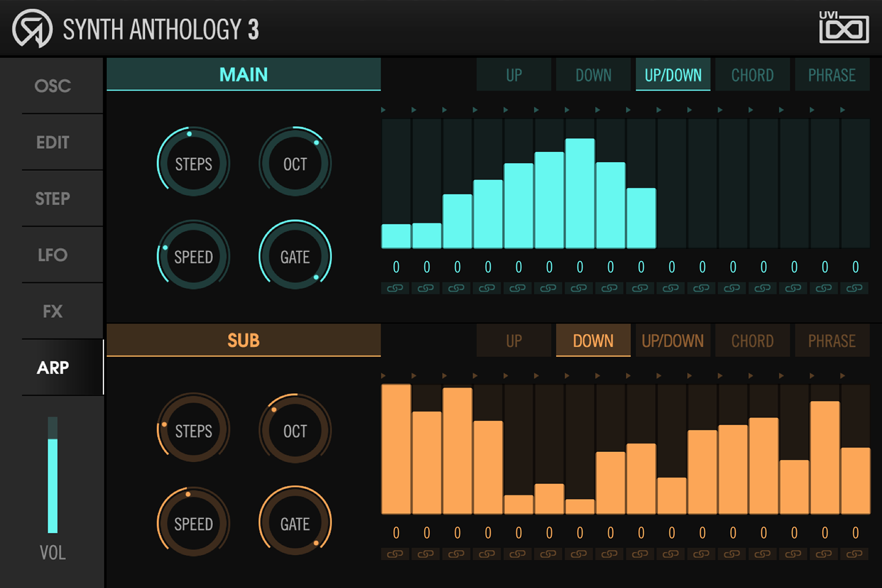Image resolution: width=882 pixels, height=588 pixels.
Task: Click the 0 value field below first Main step
Action: pyautogui.click(x=396, y=267)
